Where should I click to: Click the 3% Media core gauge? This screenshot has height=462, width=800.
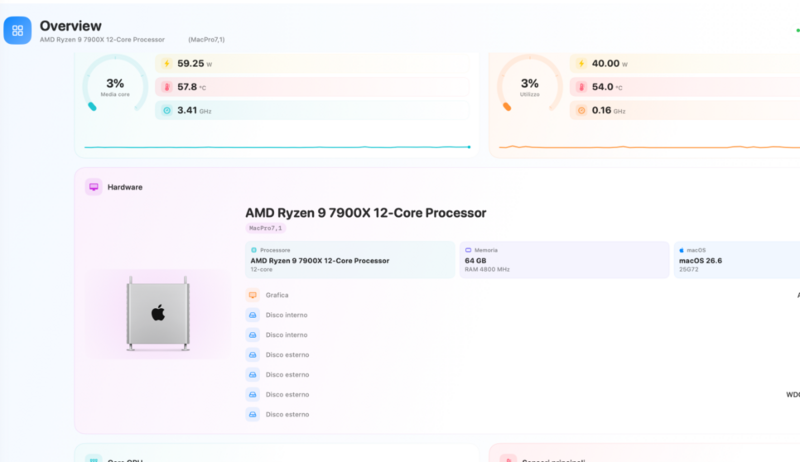(115, 85)
